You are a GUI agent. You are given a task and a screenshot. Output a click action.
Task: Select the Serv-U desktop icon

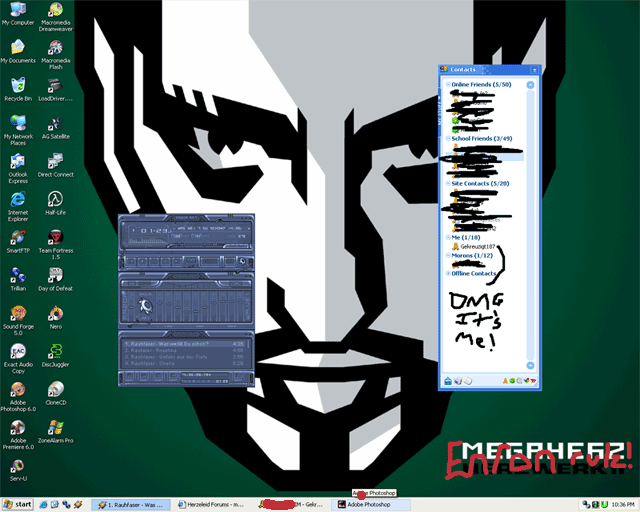18,470
